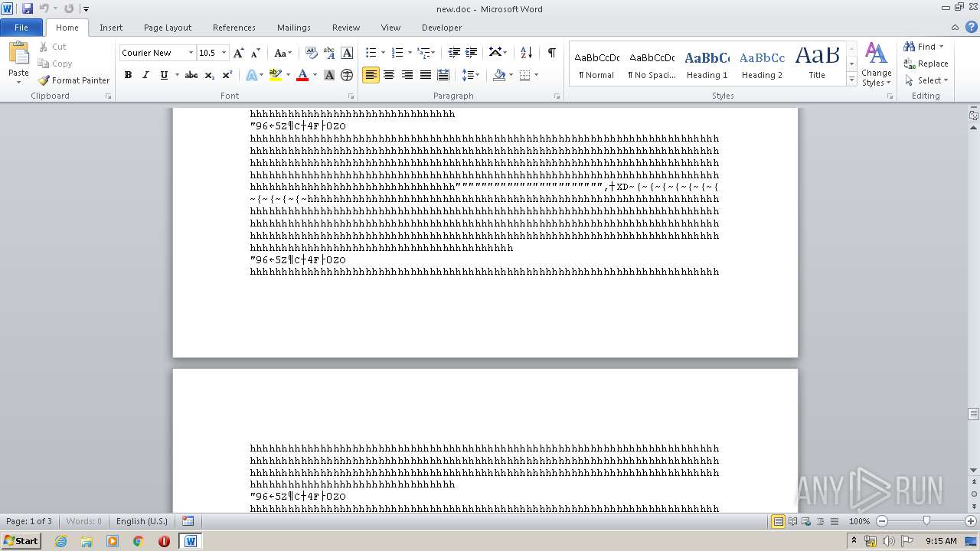Click the Enclose Characters icon
Viewport: 980px width, 551px height.
pos(347,75)
